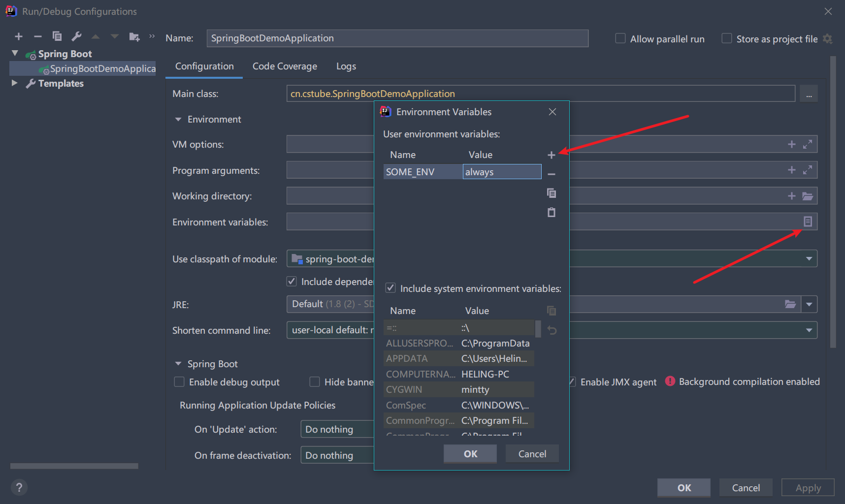Move configuration down arrow
The height and width of the screenshot is (504, 845).
[x=115, y=36]
